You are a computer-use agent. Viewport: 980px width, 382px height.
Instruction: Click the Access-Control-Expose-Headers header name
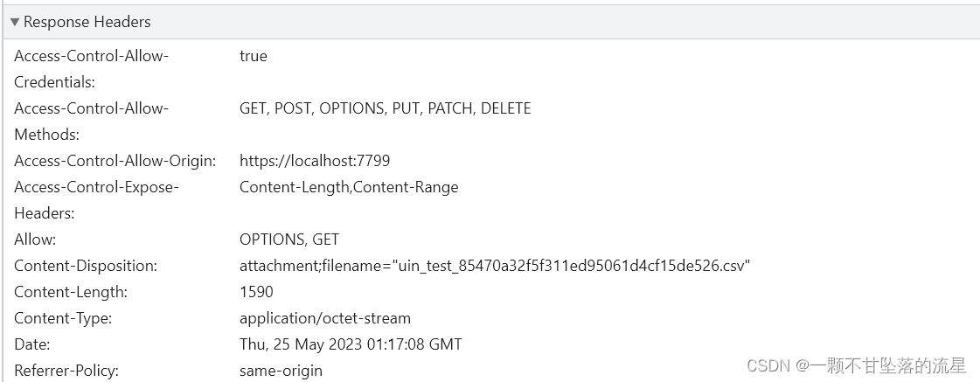[x=96, y=187]
